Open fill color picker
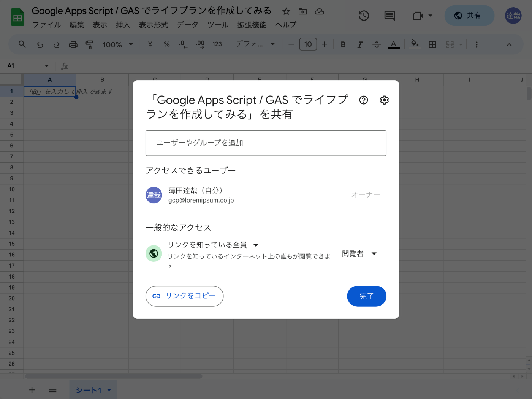Image resolution: width=532 pixels, height=399 pixels. point(415,44)
